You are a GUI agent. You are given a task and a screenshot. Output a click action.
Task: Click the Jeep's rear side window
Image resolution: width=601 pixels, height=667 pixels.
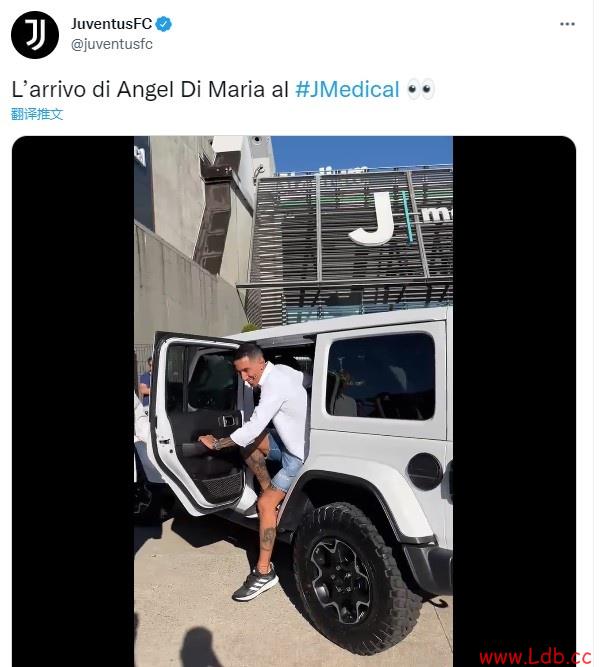click(x=381, y=376)
